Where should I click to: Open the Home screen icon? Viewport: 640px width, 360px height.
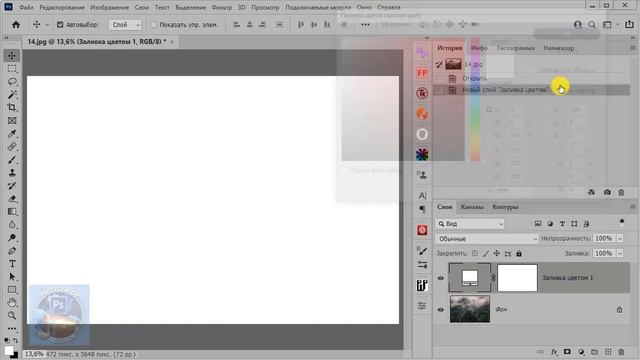[16, 25]
